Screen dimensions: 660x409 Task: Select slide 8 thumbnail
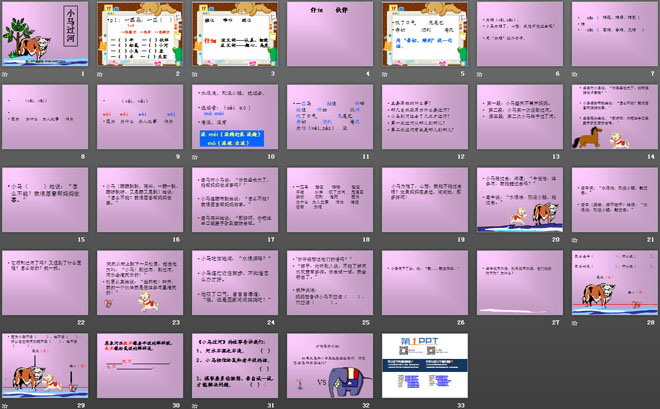point(45,117)
